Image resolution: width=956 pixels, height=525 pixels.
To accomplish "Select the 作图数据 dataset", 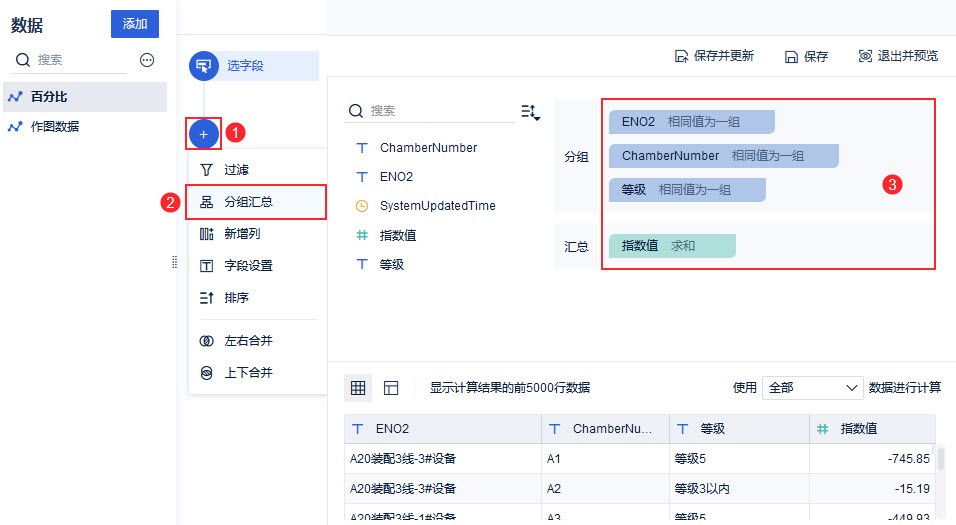I will pos(55,127).
